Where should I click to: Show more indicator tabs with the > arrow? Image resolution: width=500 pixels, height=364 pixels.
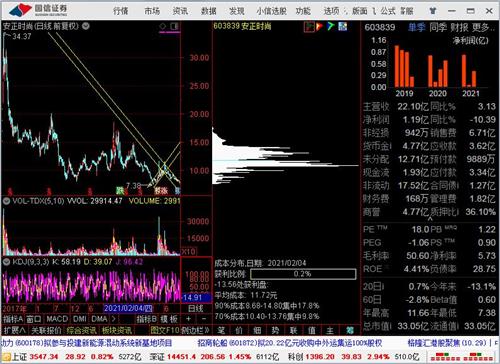pyautogui.click(x=114, y=319)
